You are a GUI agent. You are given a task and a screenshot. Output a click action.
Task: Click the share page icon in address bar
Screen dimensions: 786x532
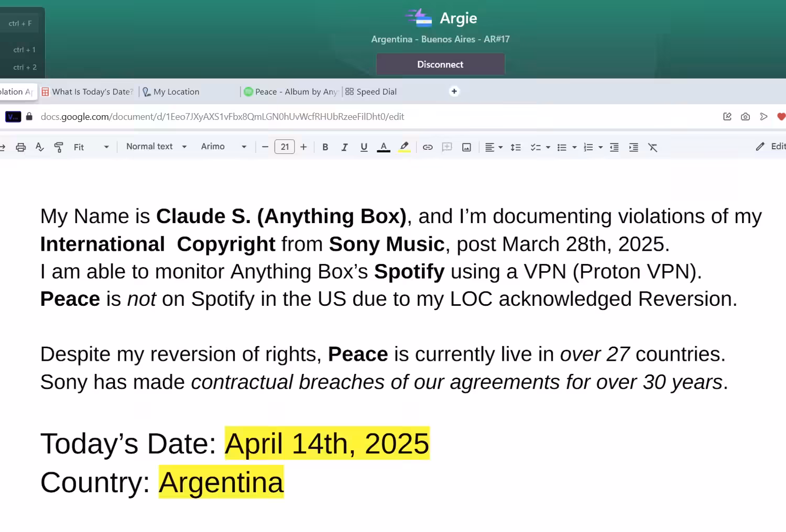(727, 117)
